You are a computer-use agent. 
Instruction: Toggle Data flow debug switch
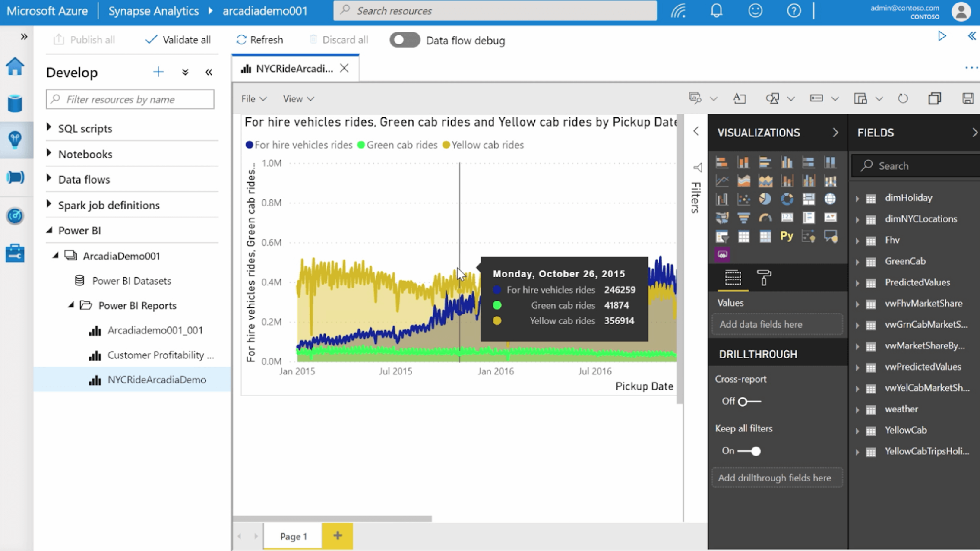405,40
